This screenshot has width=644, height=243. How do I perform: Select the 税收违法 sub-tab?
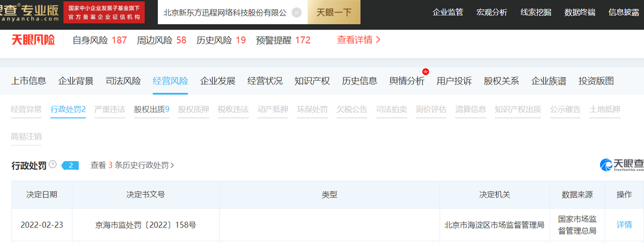click(233, 109)
